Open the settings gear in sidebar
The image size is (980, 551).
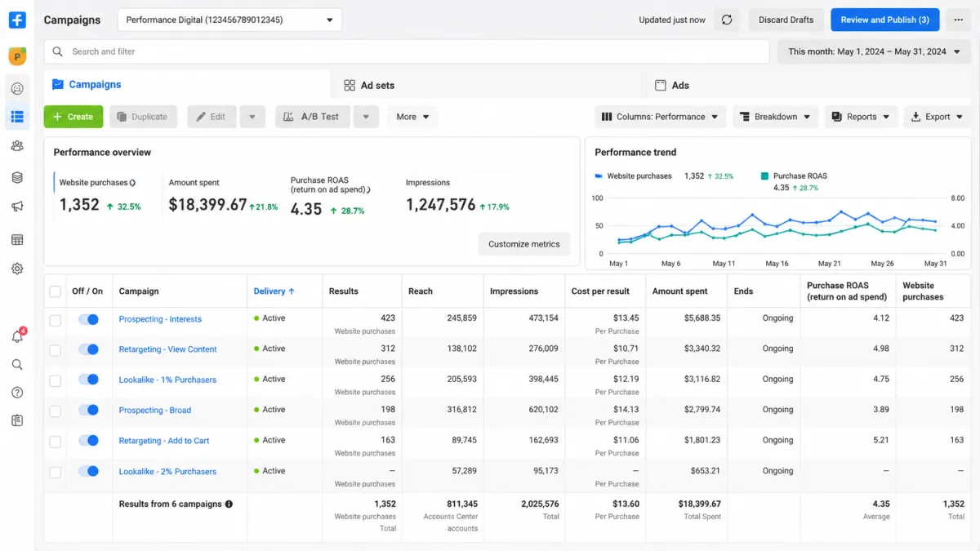click(17, 269)
